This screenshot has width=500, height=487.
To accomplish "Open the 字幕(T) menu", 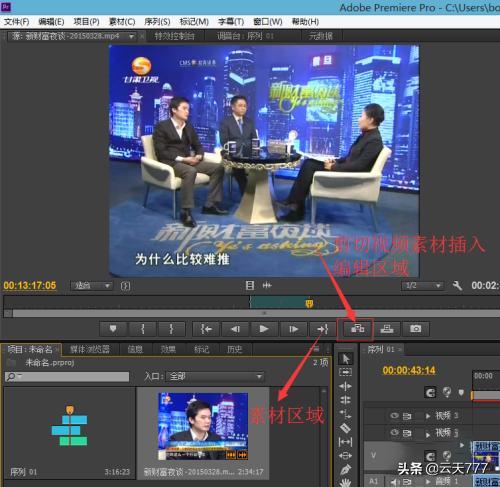I will [231, 22].
